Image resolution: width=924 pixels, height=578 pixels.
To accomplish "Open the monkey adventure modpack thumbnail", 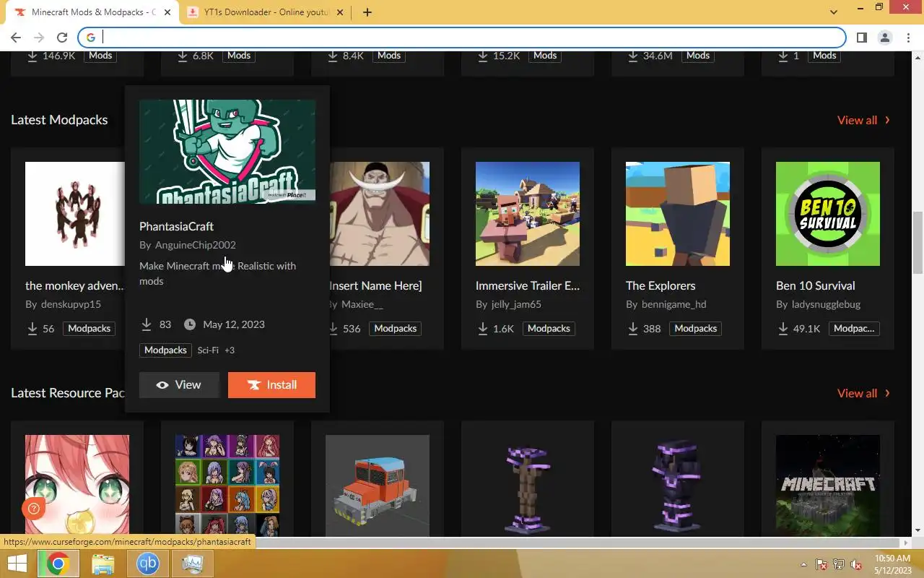I will tap(75, 214).
